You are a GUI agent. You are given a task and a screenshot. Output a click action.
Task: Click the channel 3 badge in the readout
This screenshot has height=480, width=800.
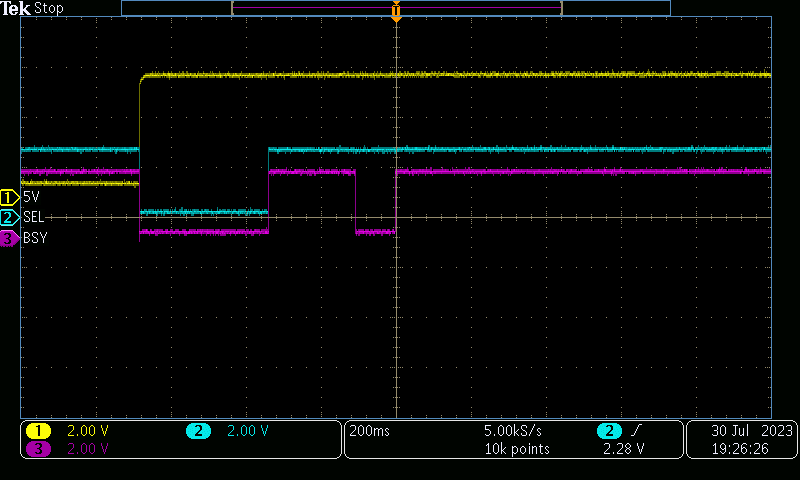(x=39, y=449)
